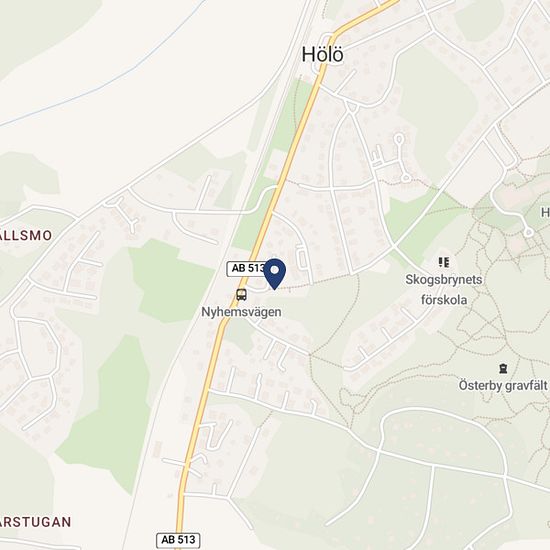The height and width of the screenshot is (550, 550).
Task: Select the Hölö town name label
Action: [323, 55]
